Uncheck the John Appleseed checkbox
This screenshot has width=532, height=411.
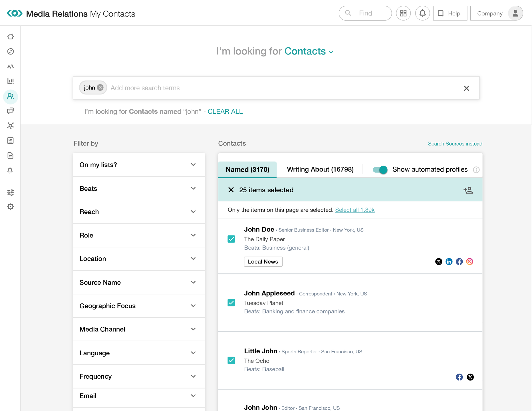point(231,303)
